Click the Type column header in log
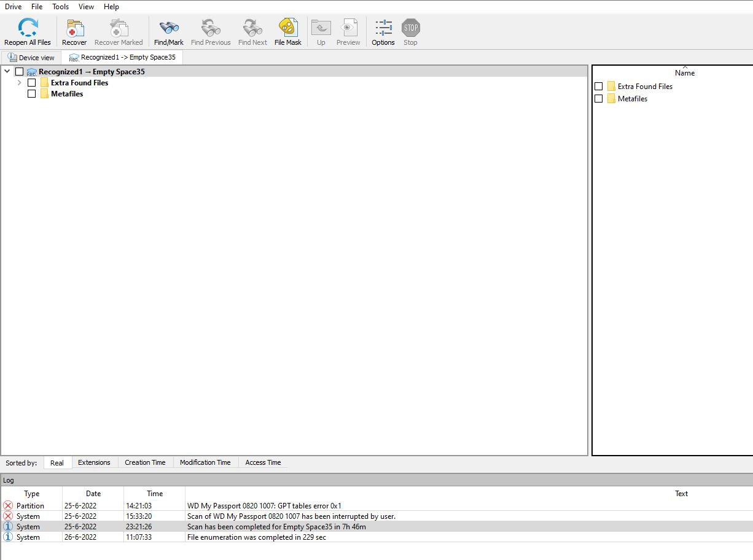Viewport: 753px width, 560px height. coord(32,494)
